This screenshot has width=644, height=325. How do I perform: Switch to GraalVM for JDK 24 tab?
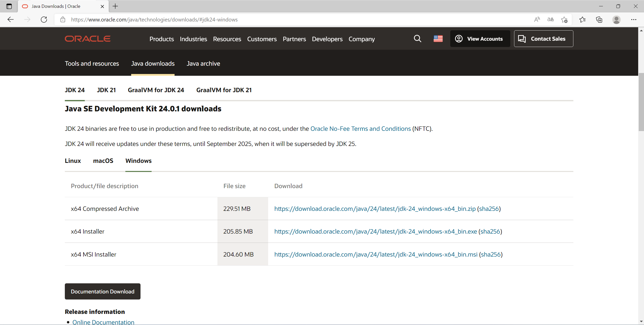click(156, 90)
